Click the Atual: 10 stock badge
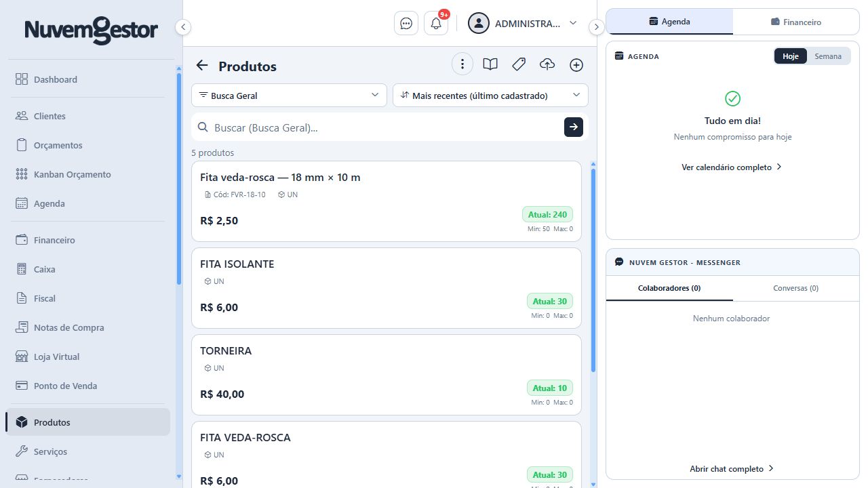 click(550, 388)
